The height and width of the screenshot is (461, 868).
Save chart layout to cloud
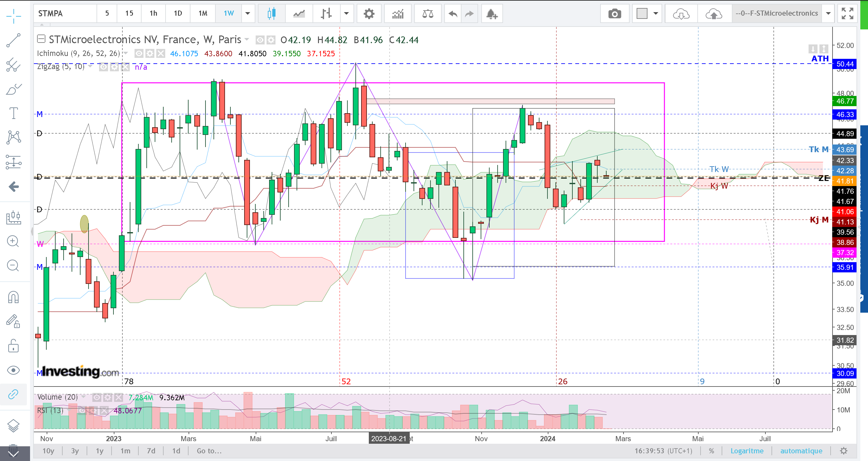click(x=714, y=13)
